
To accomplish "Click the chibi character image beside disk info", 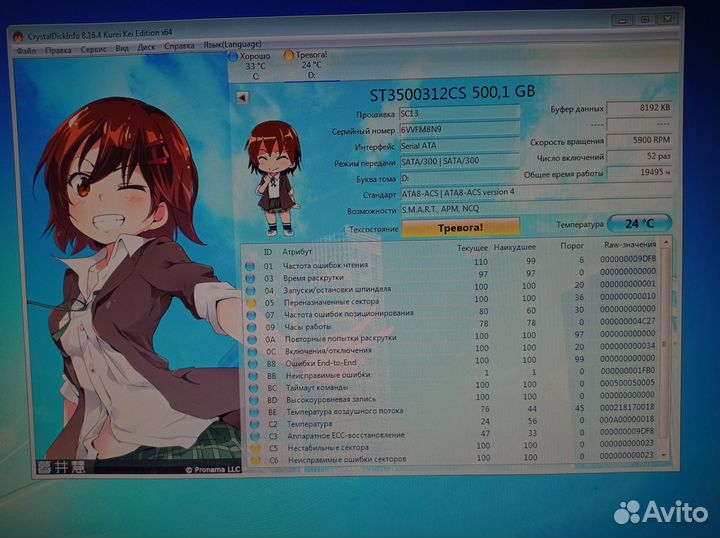I will [x=273, y=179].
